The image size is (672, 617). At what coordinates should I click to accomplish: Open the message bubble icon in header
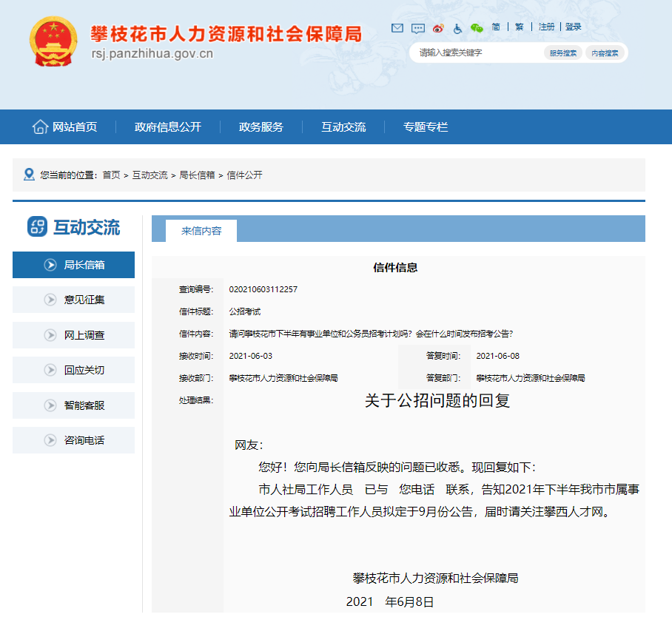pyautogui.click(x=417, y=28)
